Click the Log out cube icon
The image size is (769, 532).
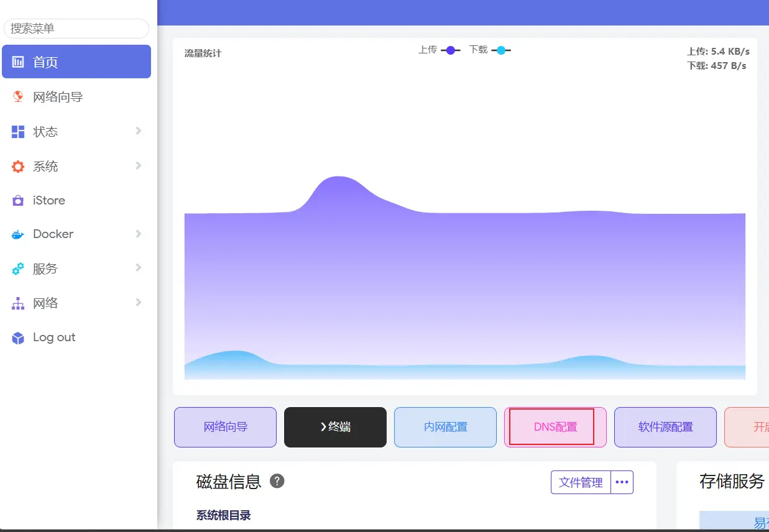(x=18, y=337)
